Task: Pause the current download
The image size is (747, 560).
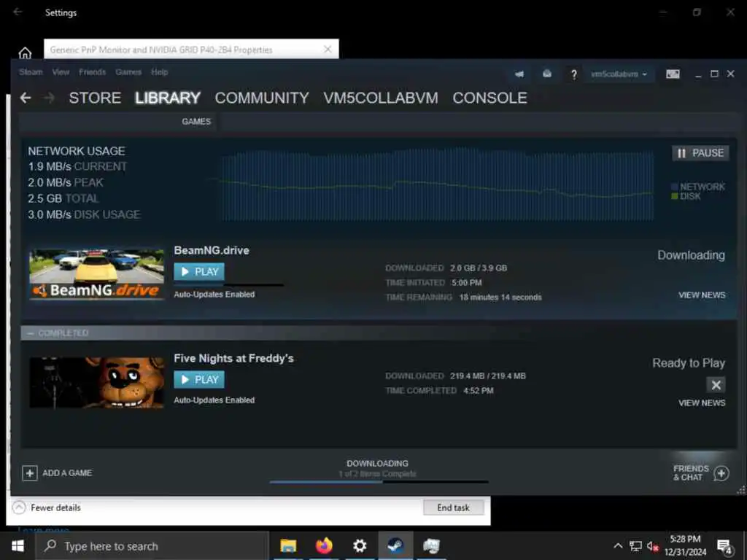Action: [x=700, y=153]
